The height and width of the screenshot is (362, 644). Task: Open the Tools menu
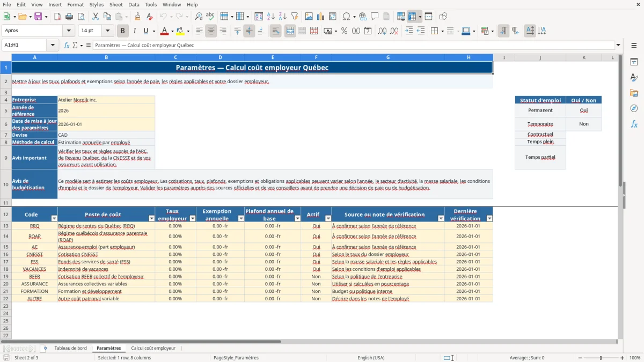[151, 4]
